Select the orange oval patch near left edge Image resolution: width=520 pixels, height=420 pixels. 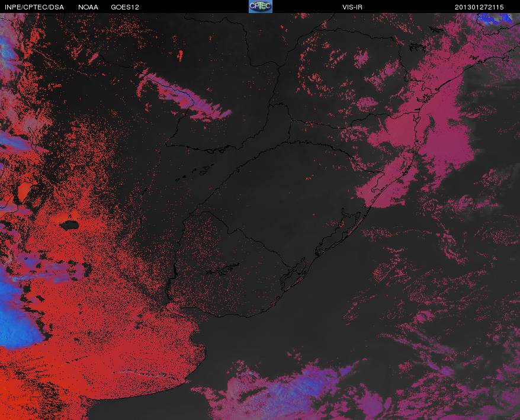pos(24,190)
